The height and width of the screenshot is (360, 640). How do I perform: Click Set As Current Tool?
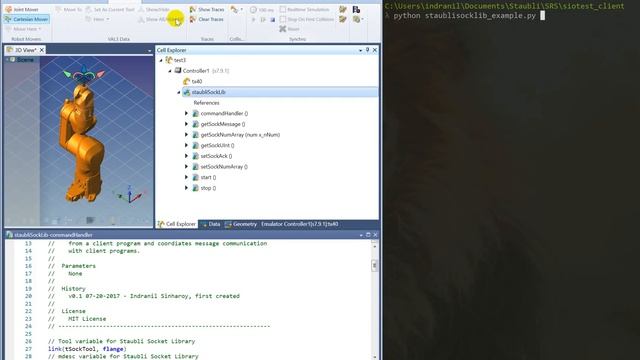click(110, 9)
